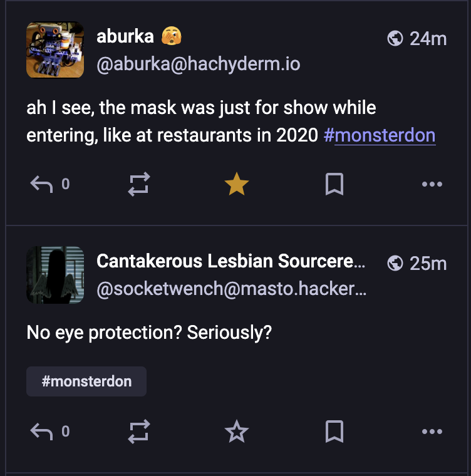Unfavourite aburka's post with the gold star

pyautogui.click(x=237, y=184)
